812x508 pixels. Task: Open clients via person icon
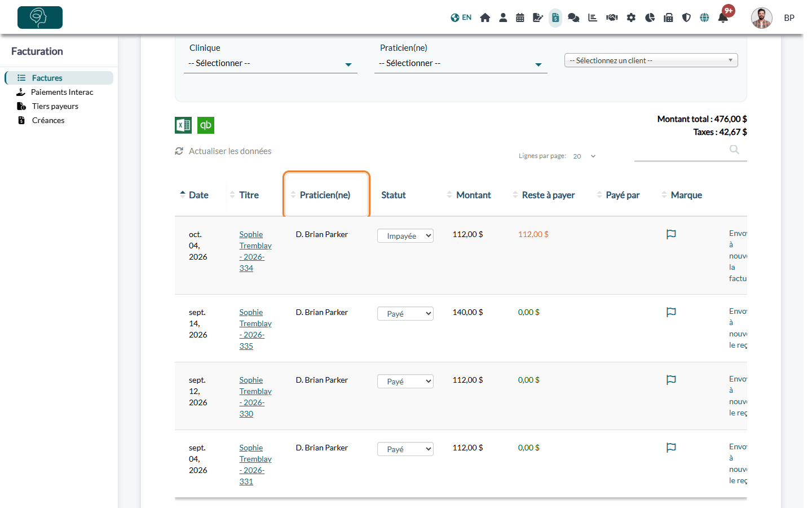(x=503, y=17)
